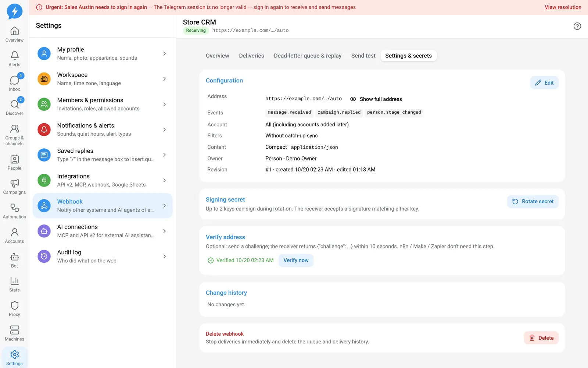Click the Rotate secret button
The height and width of the screenshot is (368, 588).
coord(533,202)
